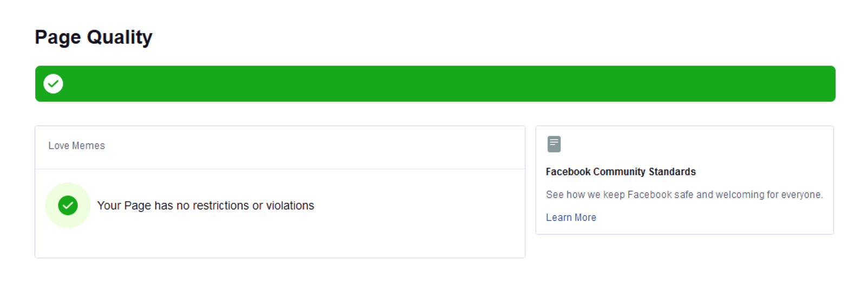Open the Learn More link
868x284 pixels.
pyautogui.click(x=571, y=217)
